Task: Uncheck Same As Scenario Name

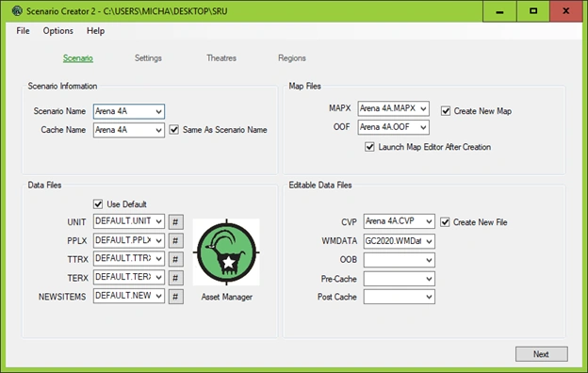Action: tap(174, 130)
